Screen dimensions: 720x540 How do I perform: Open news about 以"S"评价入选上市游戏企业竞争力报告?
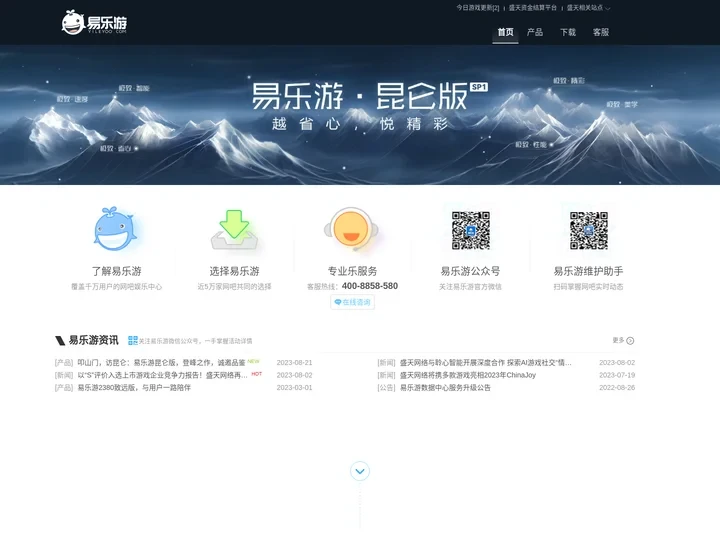163,375
